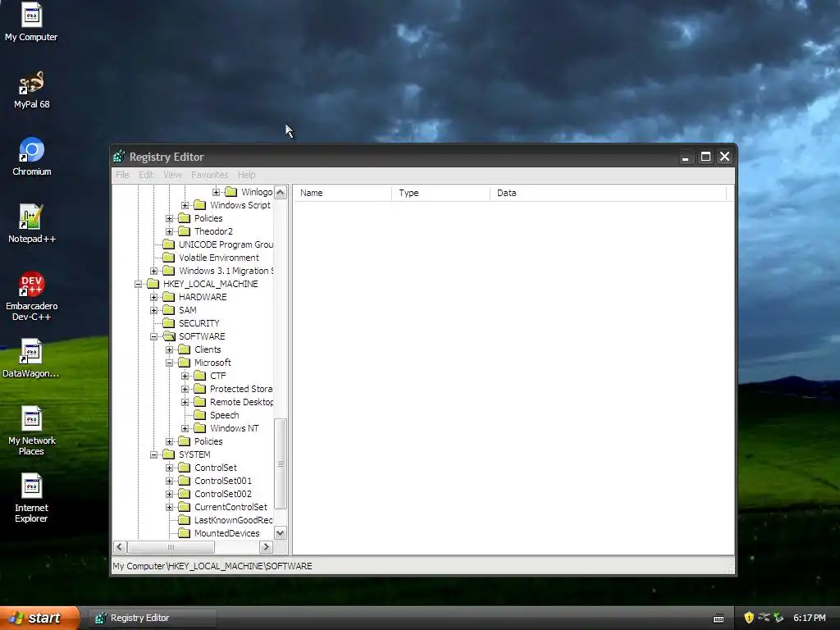
Task: Open the Favorites menu
Action: coord(209,175)
